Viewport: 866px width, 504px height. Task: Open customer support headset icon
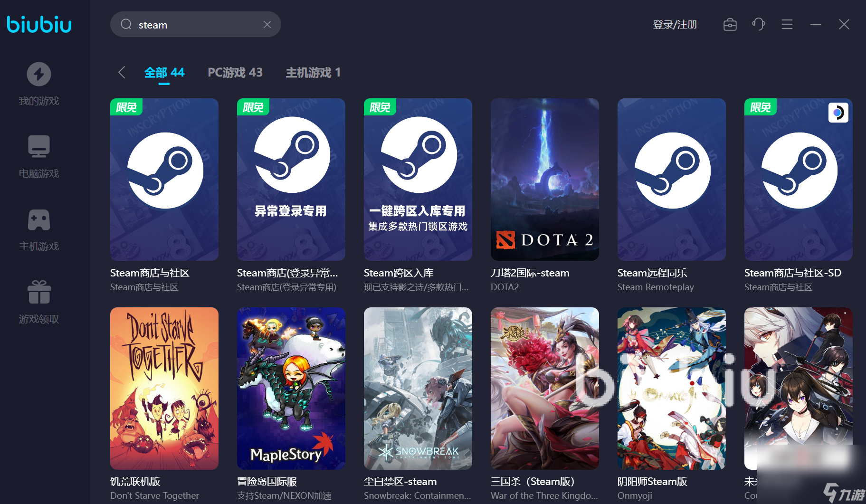pos(759,24)
